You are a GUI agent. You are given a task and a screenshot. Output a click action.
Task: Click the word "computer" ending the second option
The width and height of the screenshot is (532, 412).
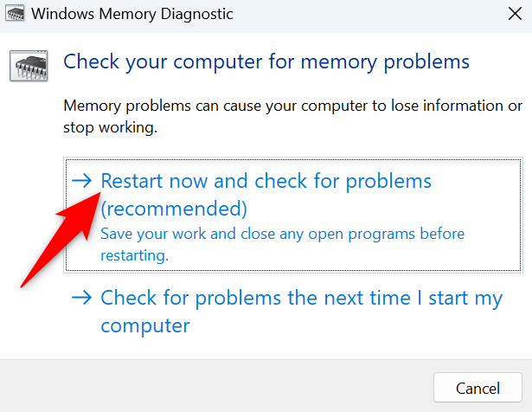[145, 326]
